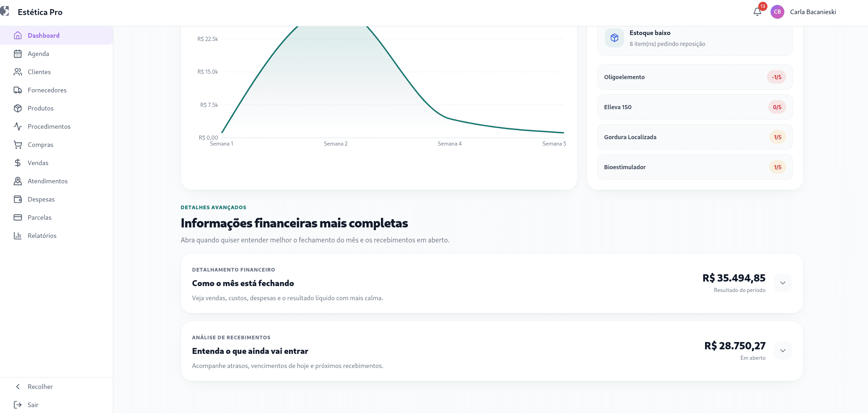Click the DETALHES AVANÇADOS label
The image size is (868, 413).
[213, 207]
